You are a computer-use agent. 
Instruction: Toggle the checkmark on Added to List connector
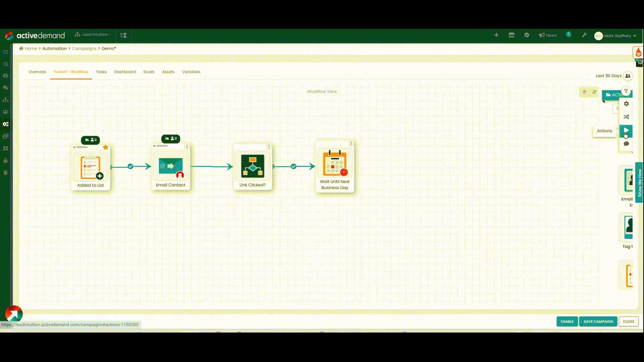click(130, 167)
